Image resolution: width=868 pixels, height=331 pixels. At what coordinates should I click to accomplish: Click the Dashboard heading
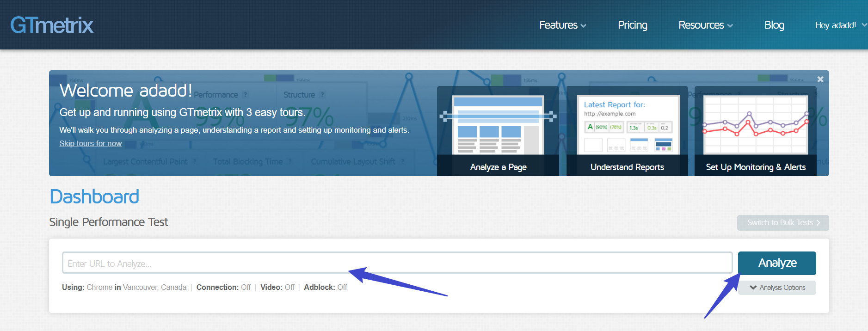tap(94, 197)
